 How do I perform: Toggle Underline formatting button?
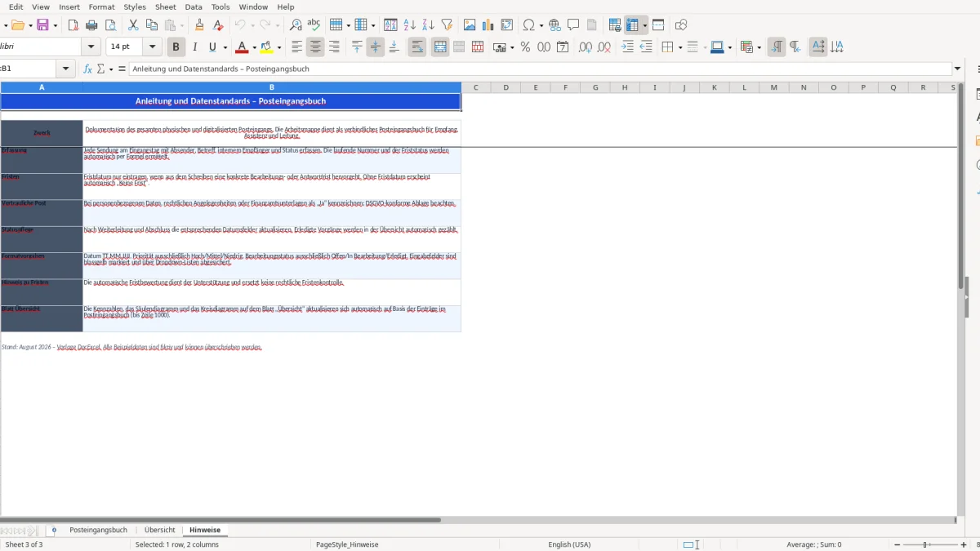(213, 47)
